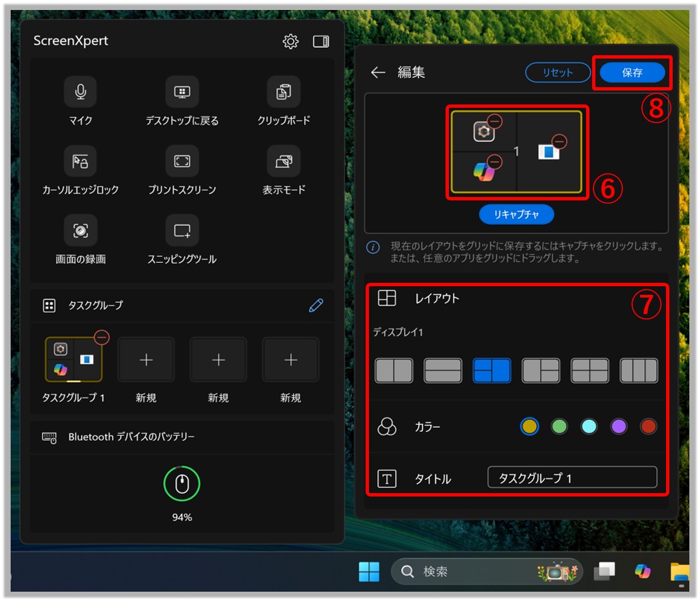Add a task group in the second 新規 slot

[x=218, y=359]
